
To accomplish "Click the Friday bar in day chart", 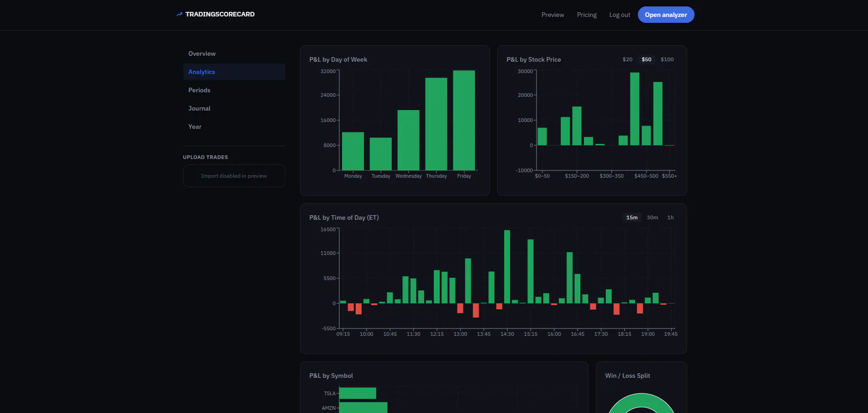I will point(464,120).
